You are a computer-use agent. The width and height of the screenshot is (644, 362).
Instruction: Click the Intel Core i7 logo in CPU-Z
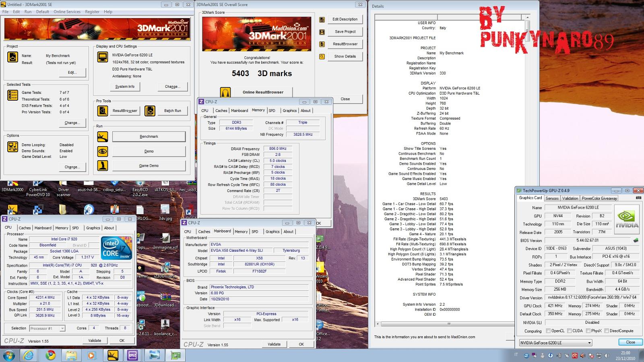(x=116, y=248)
